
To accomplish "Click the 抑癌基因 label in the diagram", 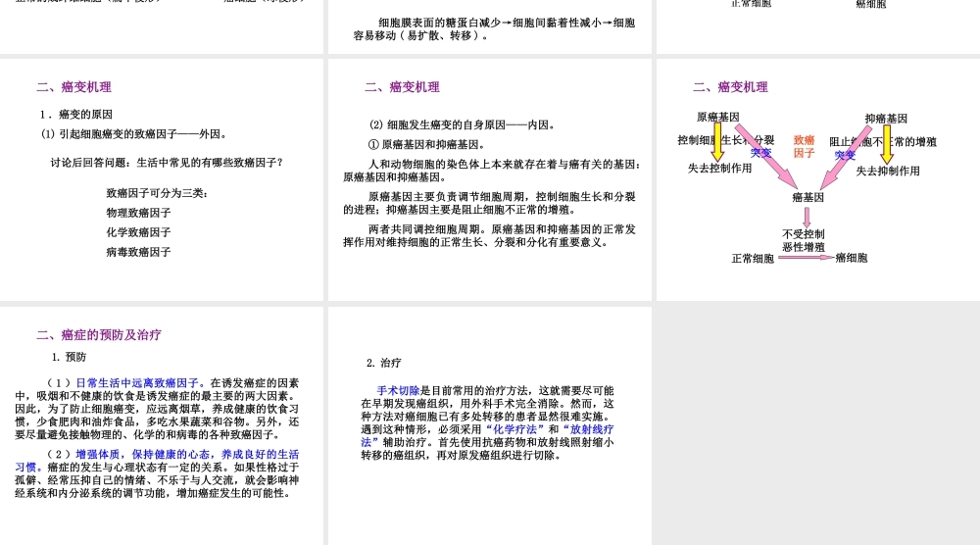I will coord(886,119).
